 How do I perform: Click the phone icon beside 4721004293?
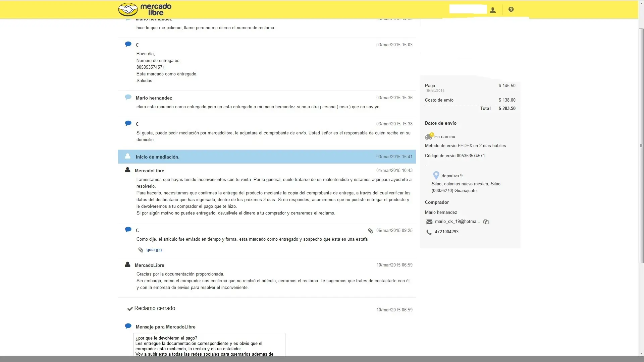tap(429, 232)
